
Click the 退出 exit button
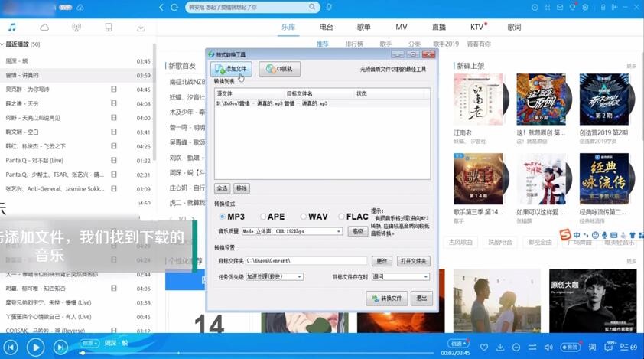pos(421,298)
